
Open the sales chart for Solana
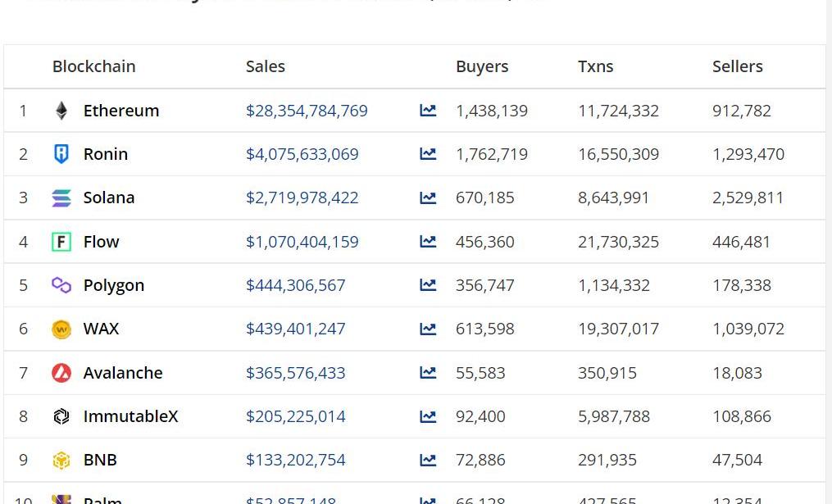pyautogui.click(x=428, y=198)
